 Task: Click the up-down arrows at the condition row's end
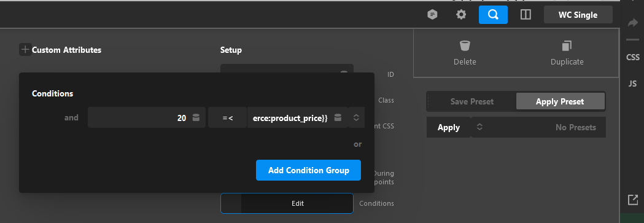(x=356, y=118)
